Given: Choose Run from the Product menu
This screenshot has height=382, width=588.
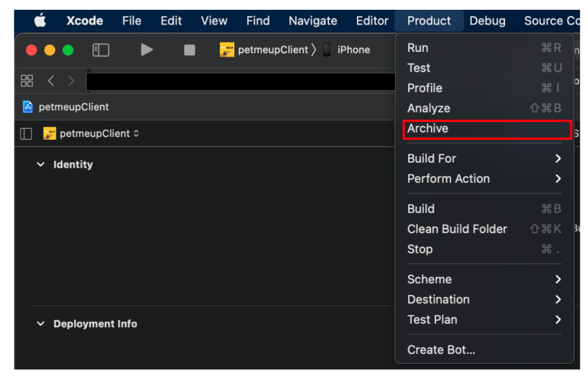Looking at the screenshot, I should (x=484, y=48).
